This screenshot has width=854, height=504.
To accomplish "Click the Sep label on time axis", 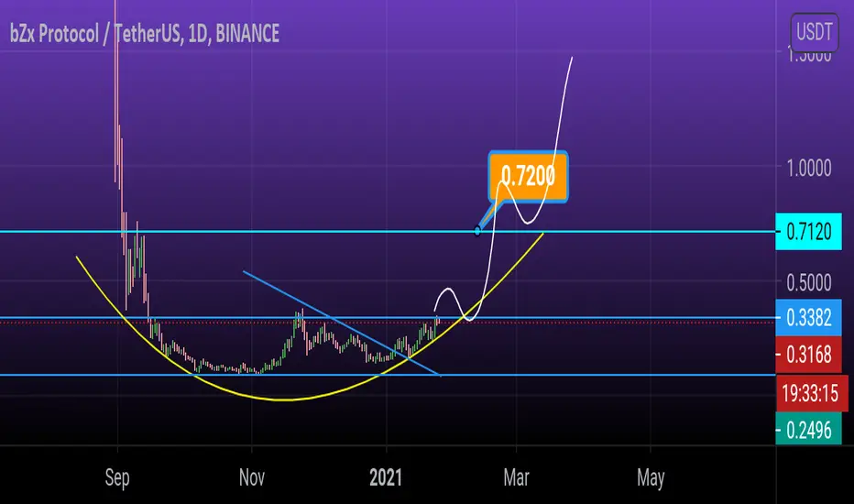I will coord(117,478).
